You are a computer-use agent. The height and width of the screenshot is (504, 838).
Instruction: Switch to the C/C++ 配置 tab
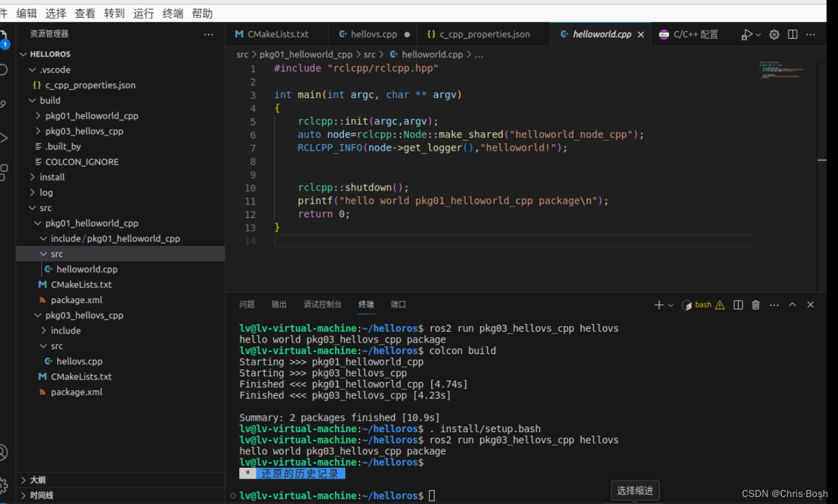689,34
